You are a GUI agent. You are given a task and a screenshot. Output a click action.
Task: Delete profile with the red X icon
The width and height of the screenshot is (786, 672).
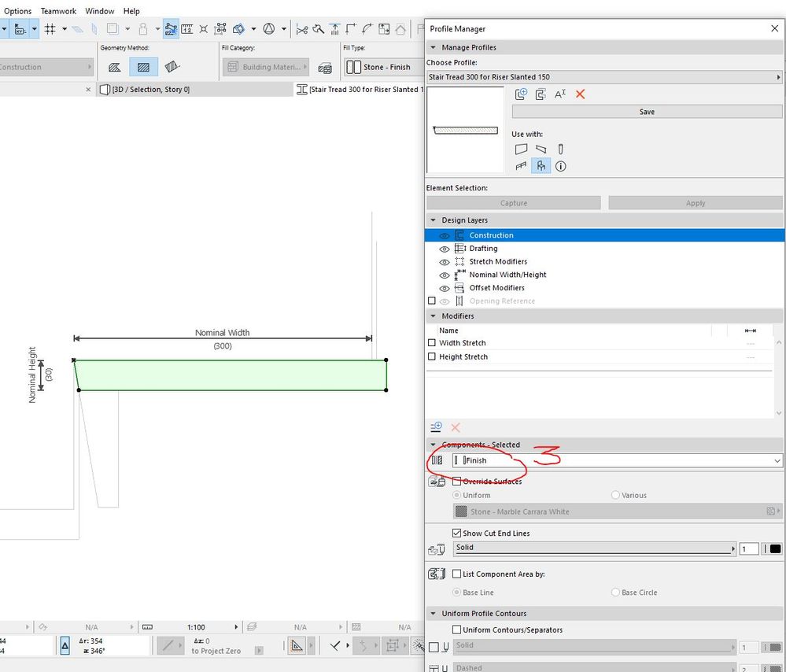[581, 94]
